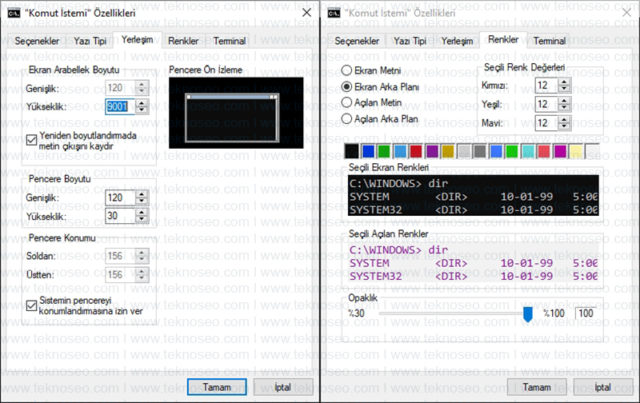Click the Pencere Ön İzleme preview image
This screenshot has height=403, width=640.
(x=236, y=113)
